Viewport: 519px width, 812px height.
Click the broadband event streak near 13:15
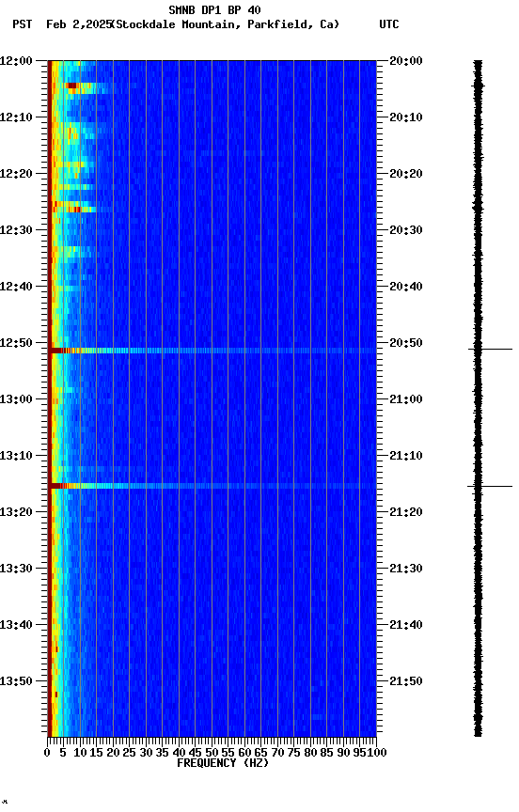212,486
